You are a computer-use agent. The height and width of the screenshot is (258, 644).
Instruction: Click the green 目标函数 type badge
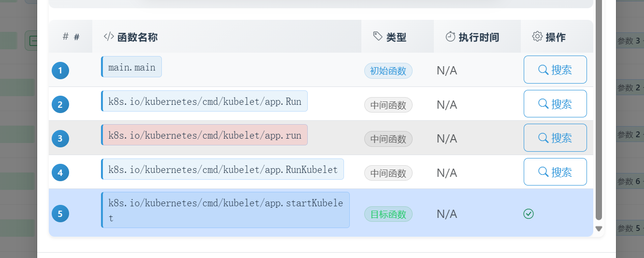point(388,214)
